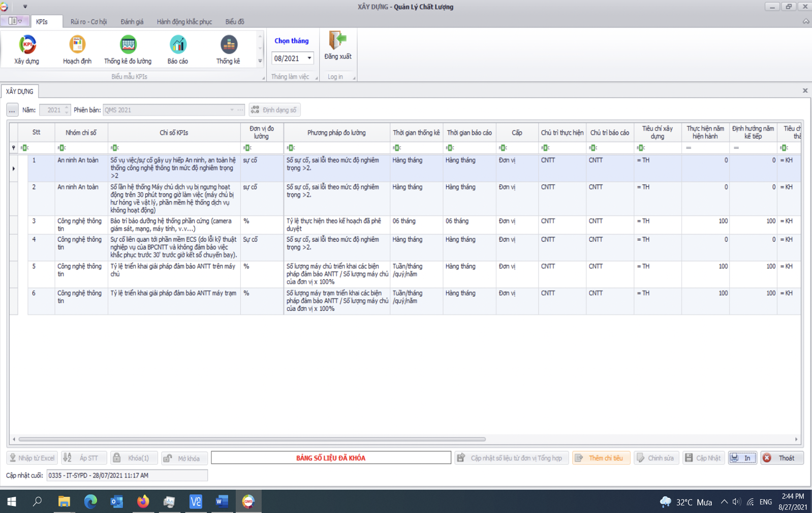Click the Cập Nhật save button
This screenshot has height=513, width=812.
coord(704,458)
